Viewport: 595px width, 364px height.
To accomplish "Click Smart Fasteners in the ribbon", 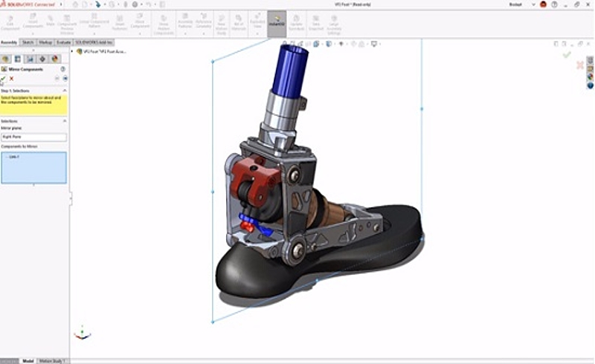I will [120, 24].
